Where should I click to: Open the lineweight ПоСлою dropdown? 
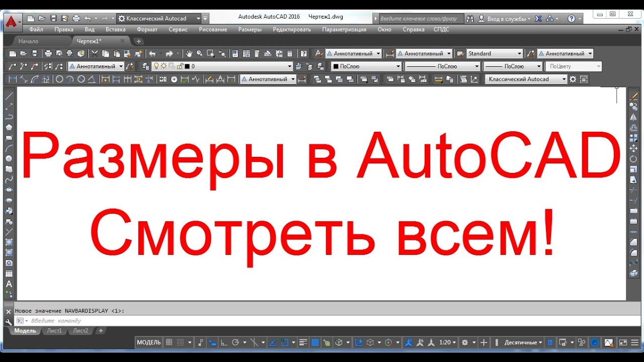(x=513, y=66)
